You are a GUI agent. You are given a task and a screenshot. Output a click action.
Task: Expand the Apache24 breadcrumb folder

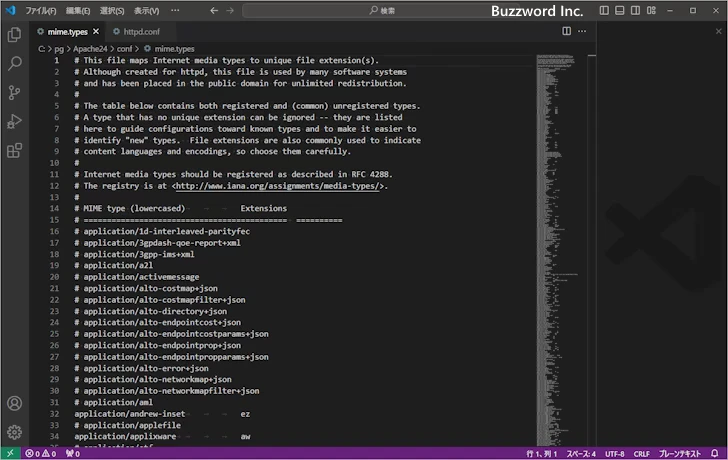point(89,47)
